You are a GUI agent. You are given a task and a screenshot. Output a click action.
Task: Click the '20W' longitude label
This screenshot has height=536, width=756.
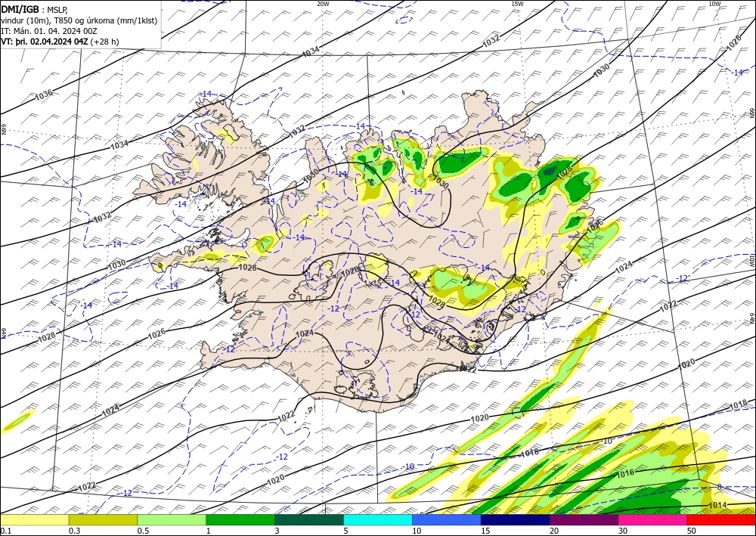[x=323, y=4]
